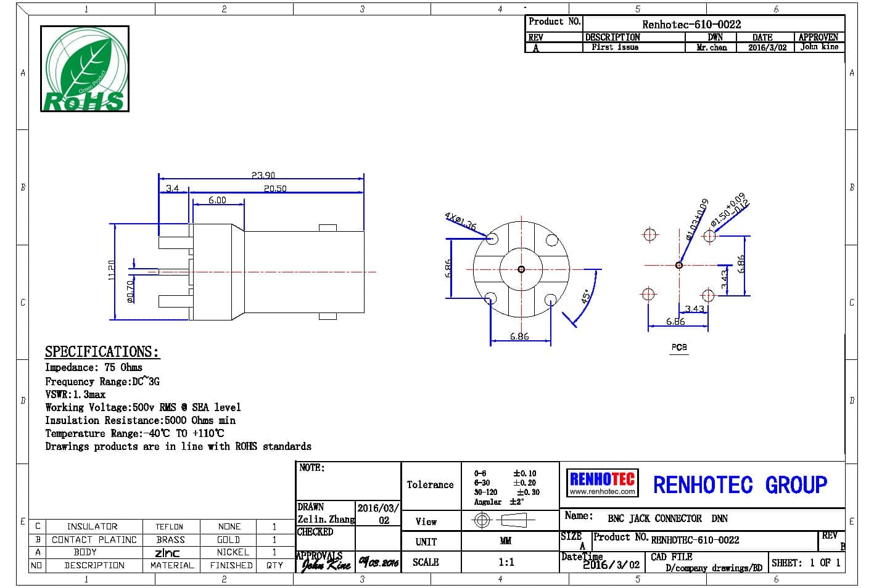Click the SPECIFICATIONS heading

pyautogui.click(x=102, y=352)
